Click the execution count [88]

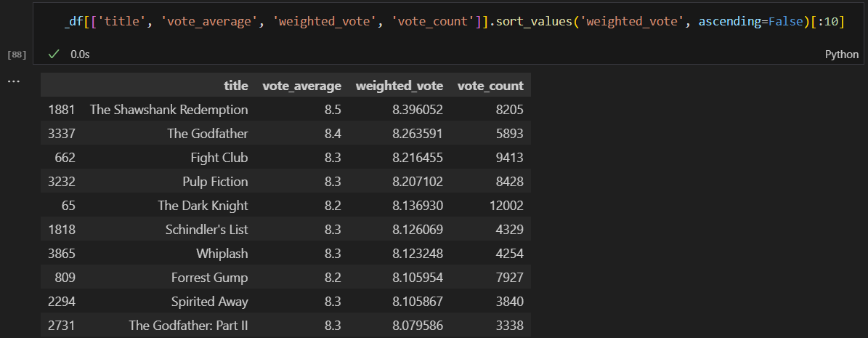click(17, 55)
